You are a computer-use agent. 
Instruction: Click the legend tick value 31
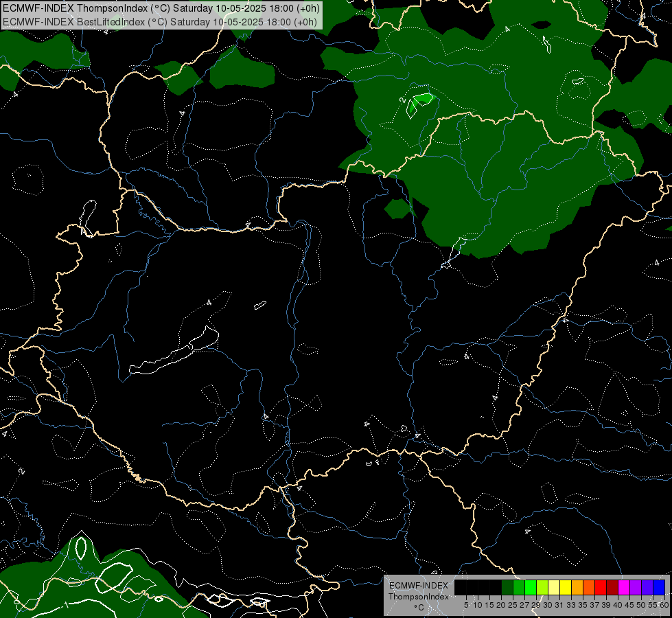[x=559, y=605]
